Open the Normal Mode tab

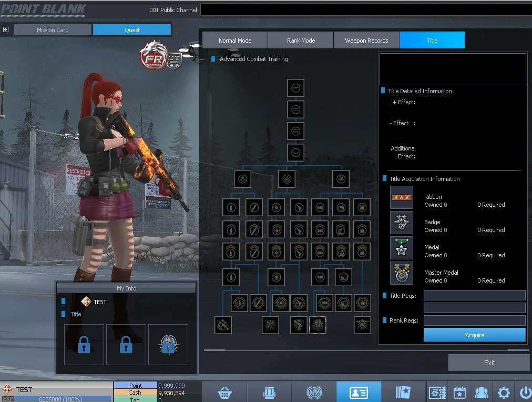click(x=235, y=41)
